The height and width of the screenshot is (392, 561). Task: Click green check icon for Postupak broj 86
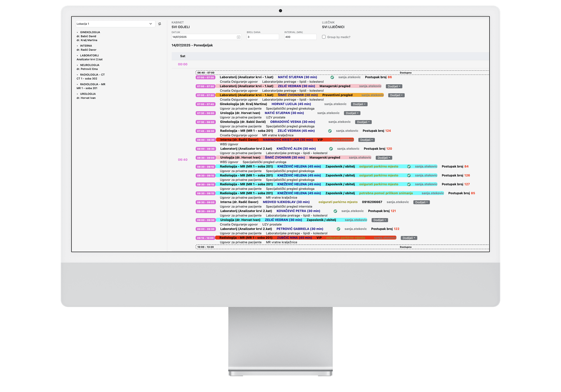coord(332,77)
